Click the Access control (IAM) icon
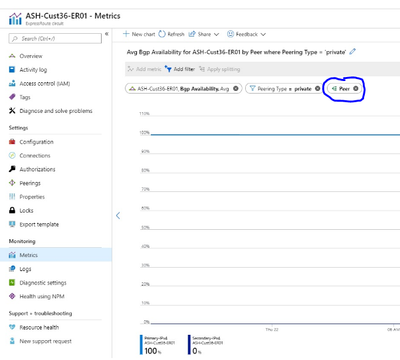 point(12,83)
